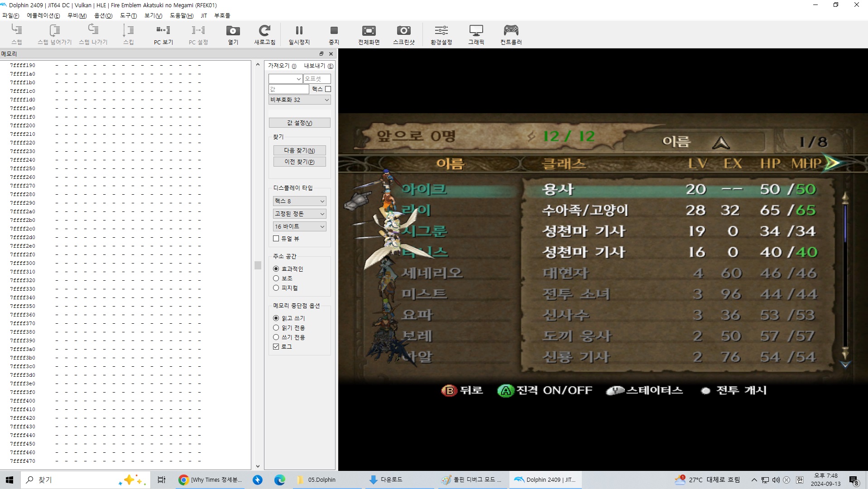Click the Step Over (스텝 넘어가기) icon
Viewport: 868px width, 489px height.
tap(54, 34)
